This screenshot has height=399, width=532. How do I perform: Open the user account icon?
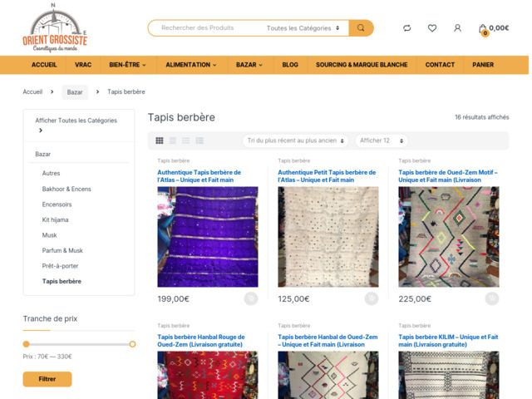tap(457, 28)
